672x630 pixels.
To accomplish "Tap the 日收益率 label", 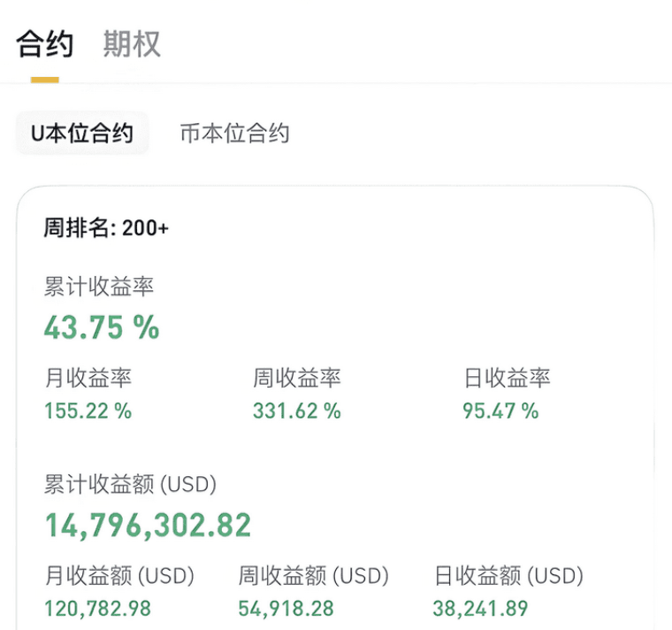I will point(507,378).
